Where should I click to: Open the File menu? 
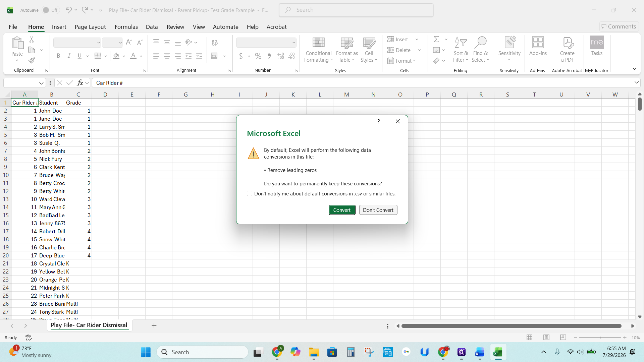coord(13,27)
